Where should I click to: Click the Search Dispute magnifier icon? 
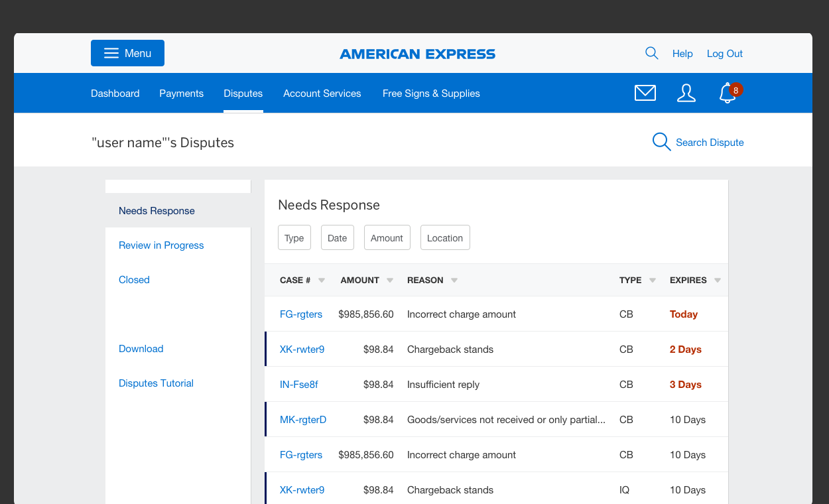click(661, 141)
